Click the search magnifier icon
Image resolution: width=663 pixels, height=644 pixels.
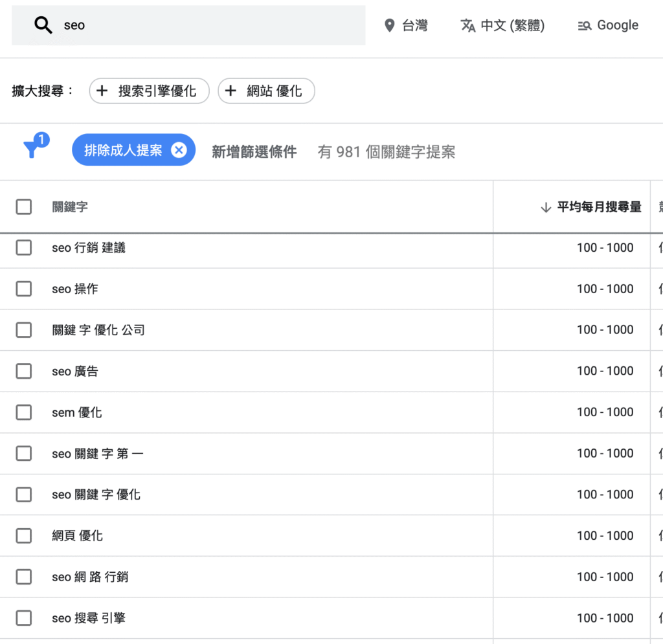tap(43, 25)
